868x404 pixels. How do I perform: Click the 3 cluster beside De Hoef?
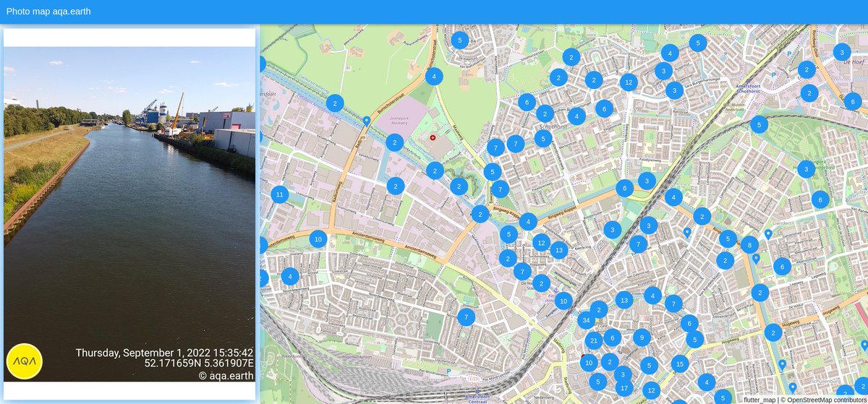(842, 52)
